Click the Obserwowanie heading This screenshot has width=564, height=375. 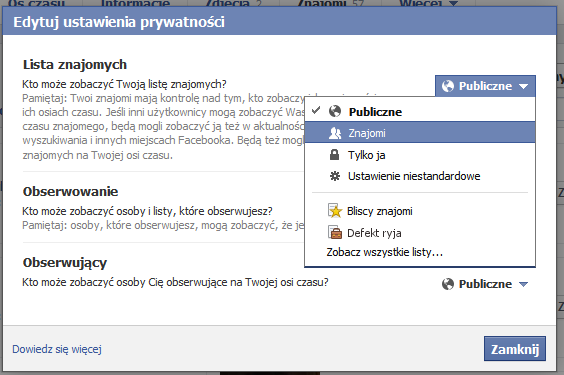pyautogui.click(x=70, y=191)
